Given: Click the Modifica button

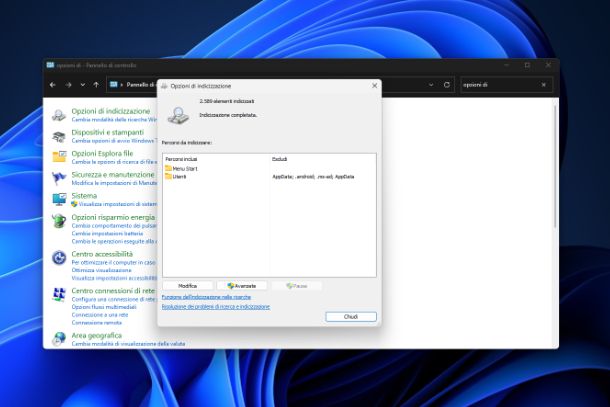Looking at the screenshot, I should (188, 286).
